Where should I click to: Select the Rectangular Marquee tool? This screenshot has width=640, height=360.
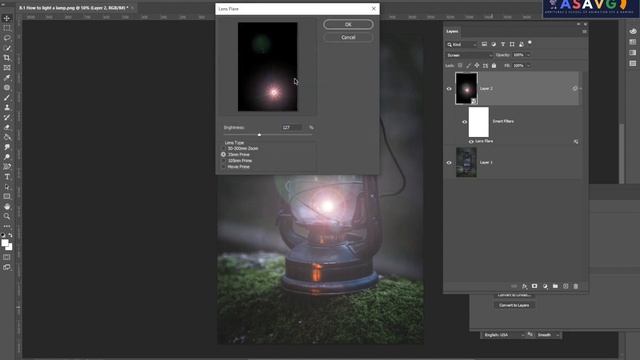coord(7,28)
